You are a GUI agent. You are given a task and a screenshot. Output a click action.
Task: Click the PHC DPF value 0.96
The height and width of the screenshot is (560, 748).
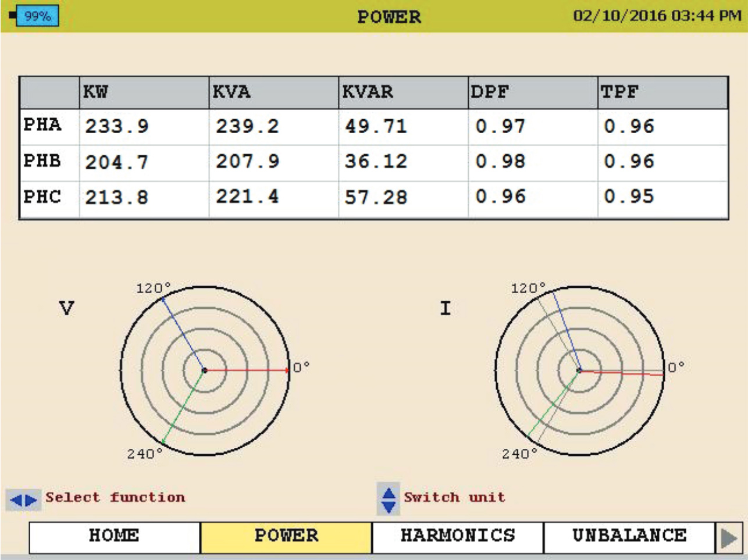point(500,197)
